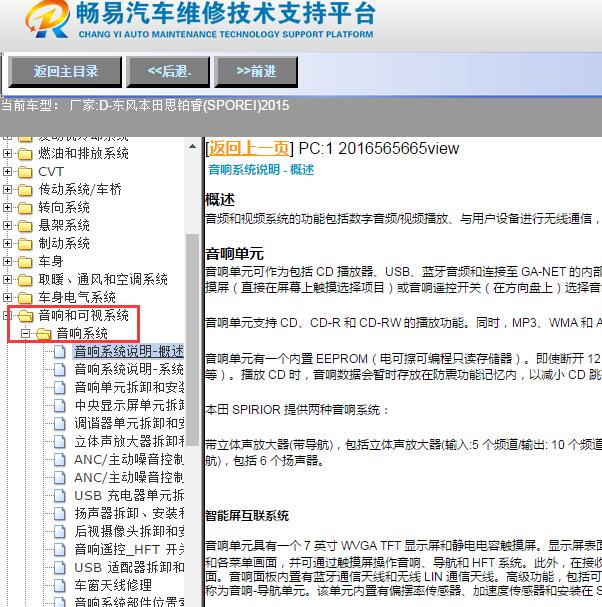Open 中央显示屏单元拆 document
Screen dimensions: 602x607
coord(129,405)
